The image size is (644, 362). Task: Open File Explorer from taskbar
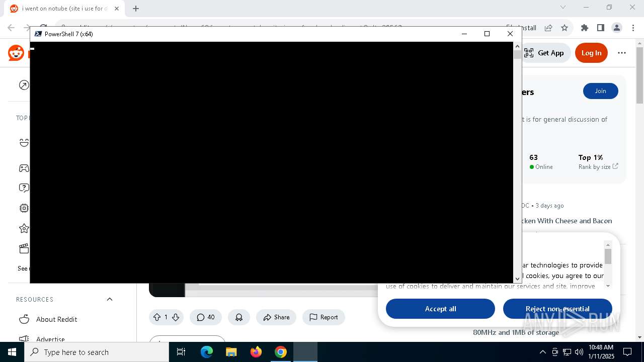[231, 352]
